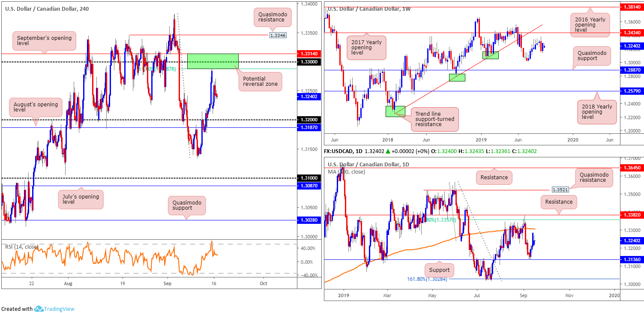Click the black 1.33000 price tag
This screenshot has width=644, height=313.
pyautogui.click(x=309, y=62)
